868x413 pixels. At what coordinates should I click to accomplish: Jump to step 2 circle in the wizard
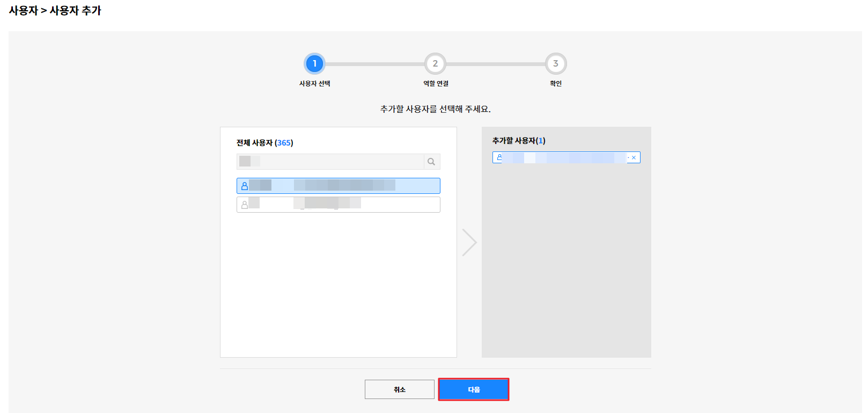435,63
